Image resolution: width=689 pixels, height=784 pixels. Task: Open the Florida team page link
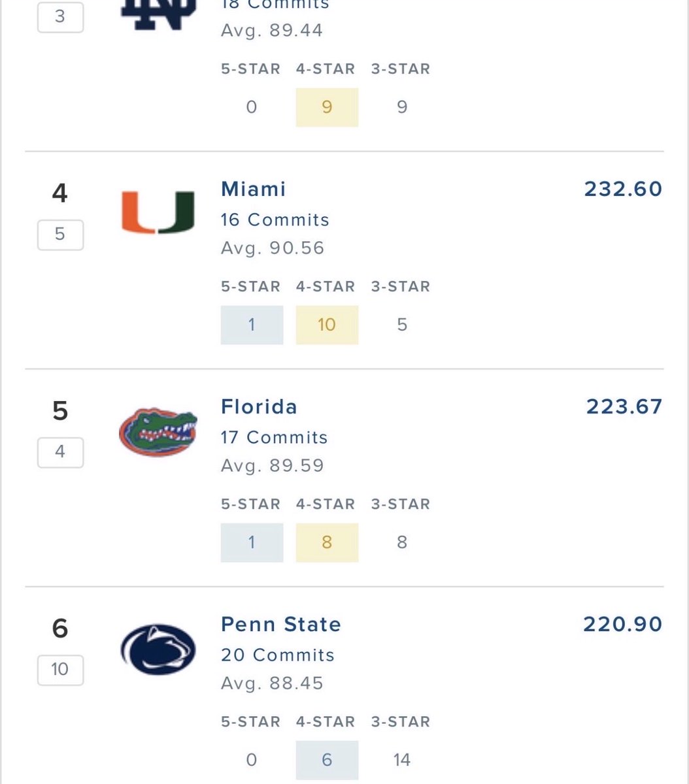click(259, 407)
